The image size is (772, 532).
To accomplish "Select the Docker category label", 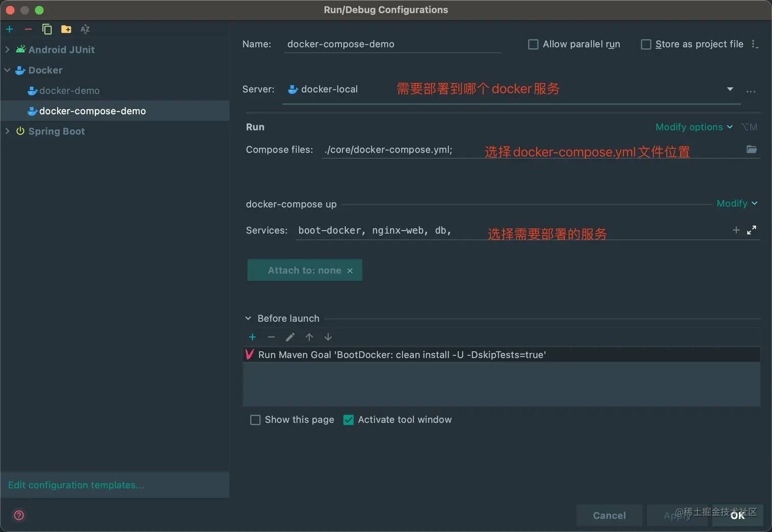I will coord(45,70).
